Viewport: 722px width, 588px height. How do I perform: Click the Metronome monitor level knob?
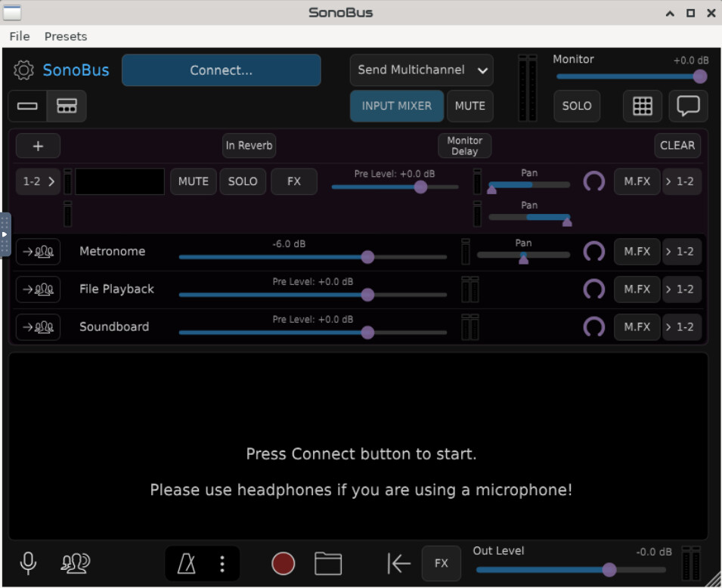[594, 252]
